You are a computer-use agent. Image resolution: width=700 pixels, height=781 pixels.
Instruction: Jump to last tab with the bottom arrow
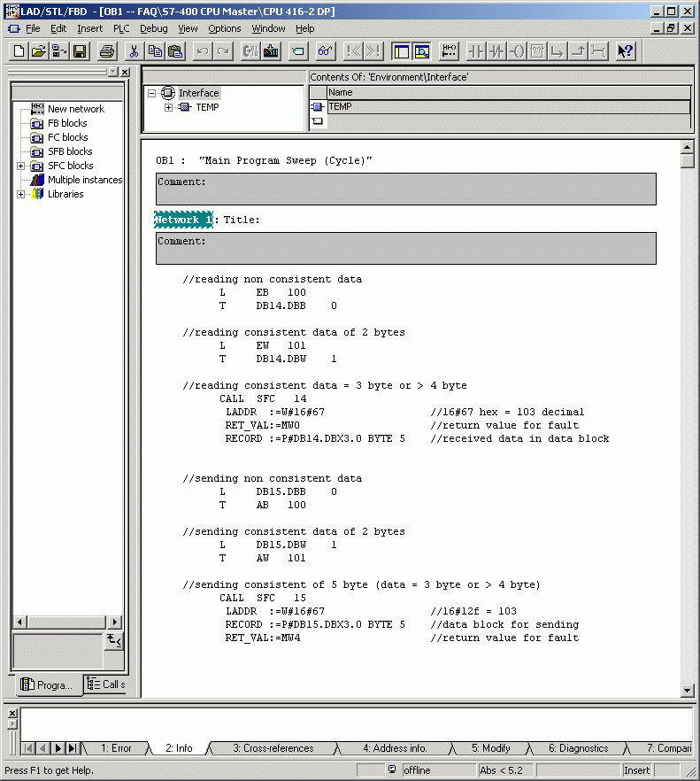tap(73, 748)
